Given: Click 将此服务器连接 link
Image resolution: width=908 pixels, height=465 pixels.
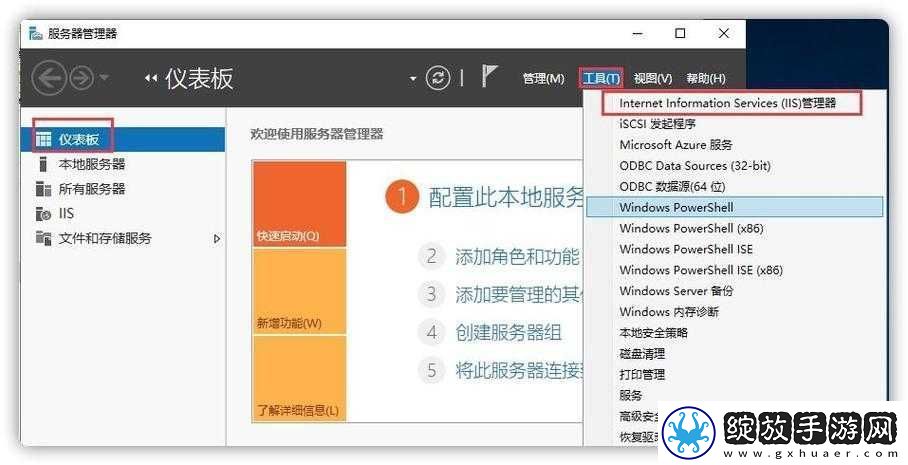Looking at the screenshot, I should 518,370.
